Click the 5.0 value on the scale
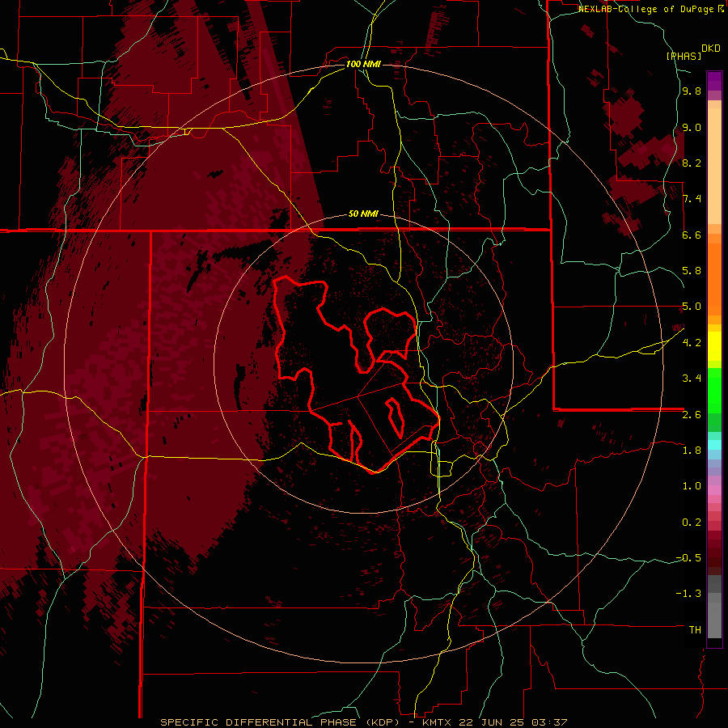The height and width of the screenshot is (728, 728). [692, 307]
